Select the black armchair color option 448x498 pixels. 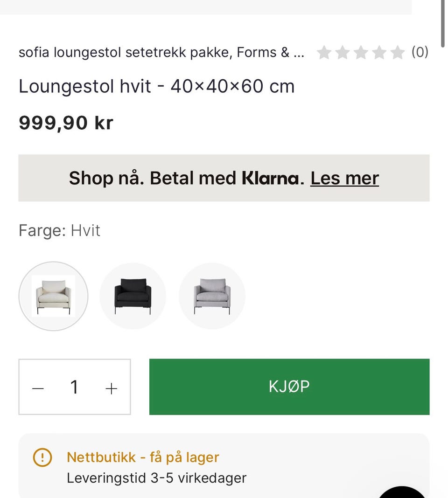(133, 296)
